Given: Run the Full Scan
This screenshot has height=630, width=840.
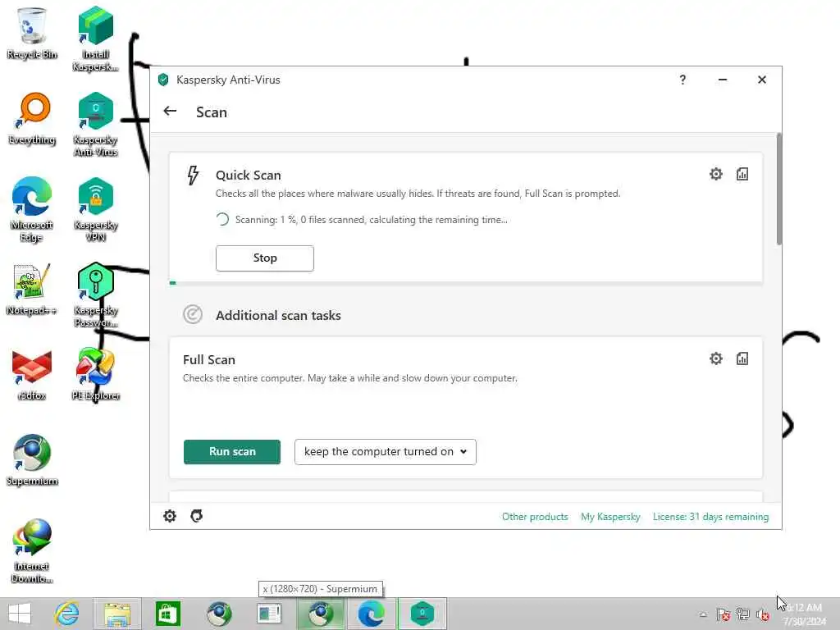Looking at the screenshot, I should tap(232, 452).
